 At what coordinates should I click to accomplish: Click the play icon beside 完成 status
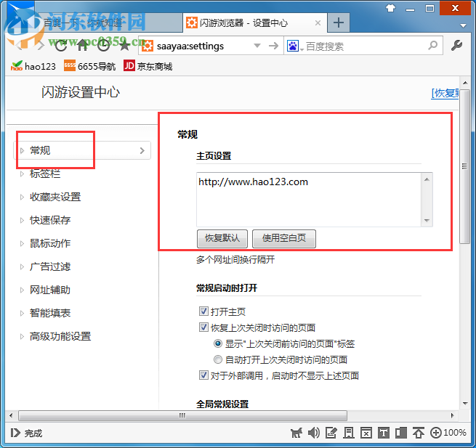(x=15, y=433)
